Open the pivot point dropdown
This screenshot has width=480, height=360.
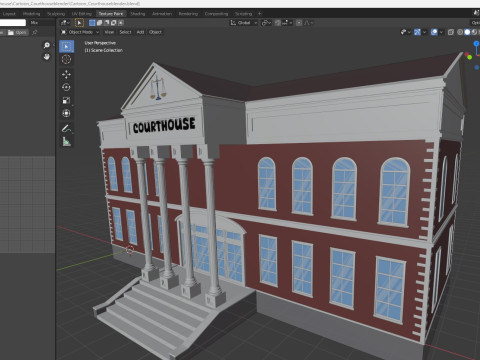tap(266, 23)
